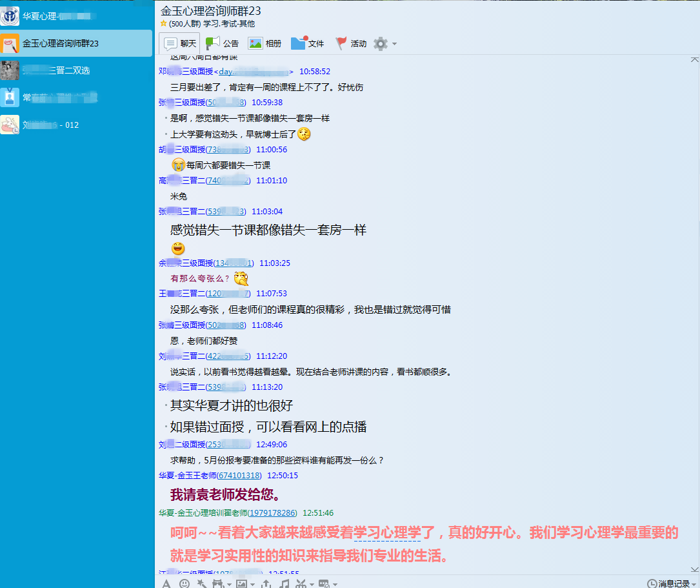Click the font style A icon
Image resolution: width=700 pixels, height=588 pixels.
[x=166, y=583]
